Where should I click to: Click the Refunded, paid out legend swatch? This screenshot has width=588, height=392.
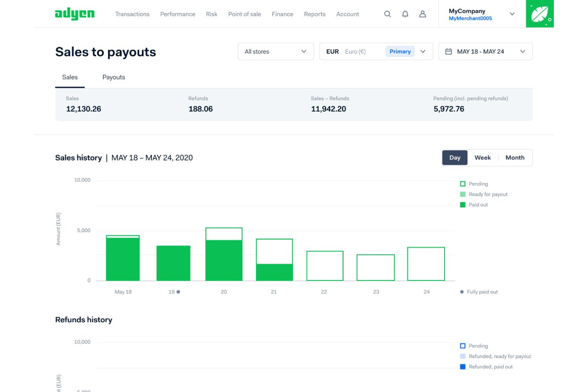(462, 367)
